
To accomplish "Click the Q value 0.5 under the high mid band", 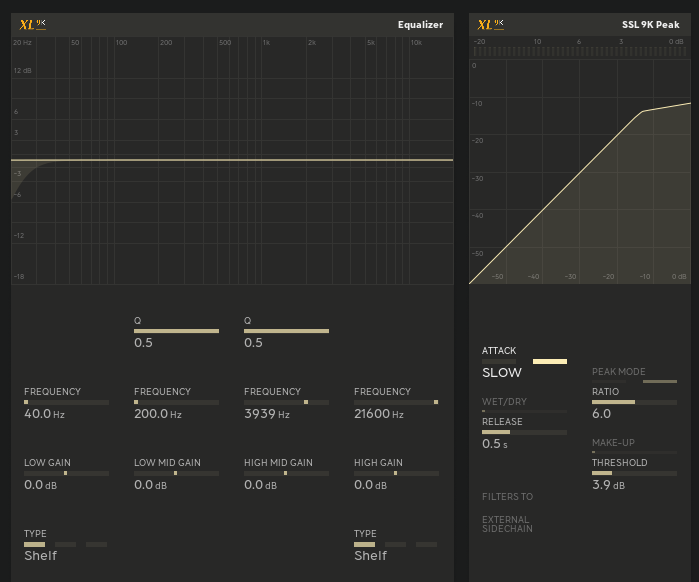I will pos(253,343).
